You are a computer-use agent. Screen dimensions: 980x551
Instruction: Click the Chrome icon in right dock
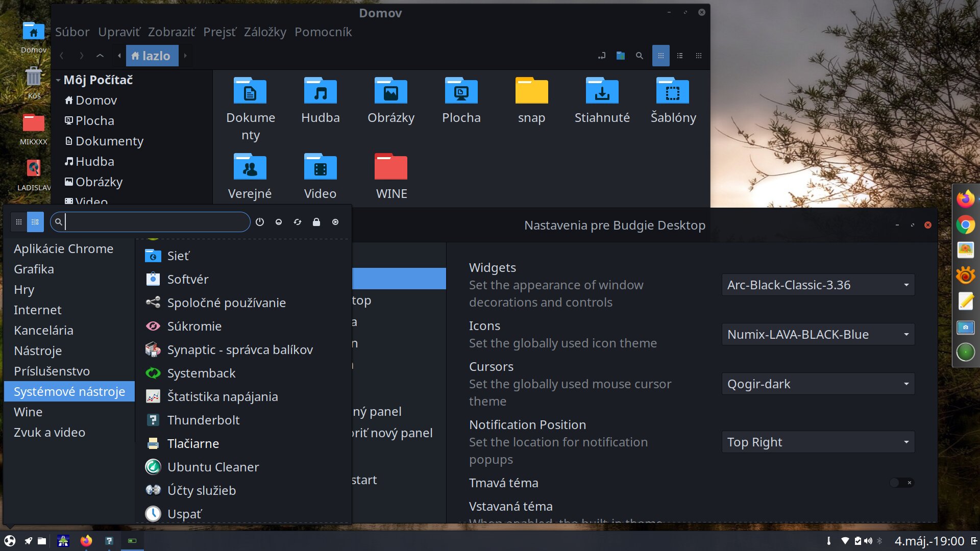click(x=965, y=224)
